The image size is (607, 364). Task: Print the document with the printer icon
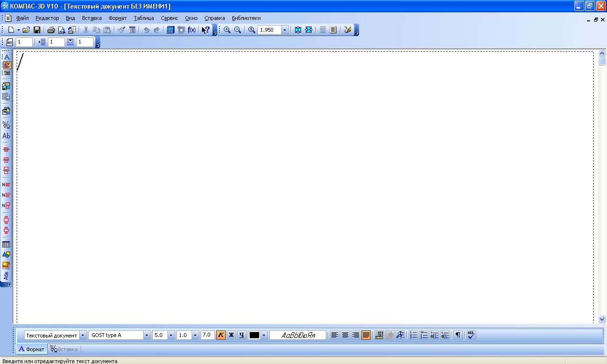pyautogui.click(x=51, y=30)
